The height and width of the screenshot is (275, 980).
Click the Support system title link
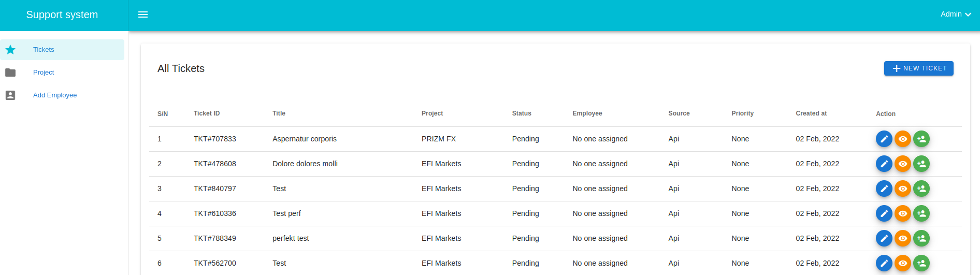tap(62, 15)
